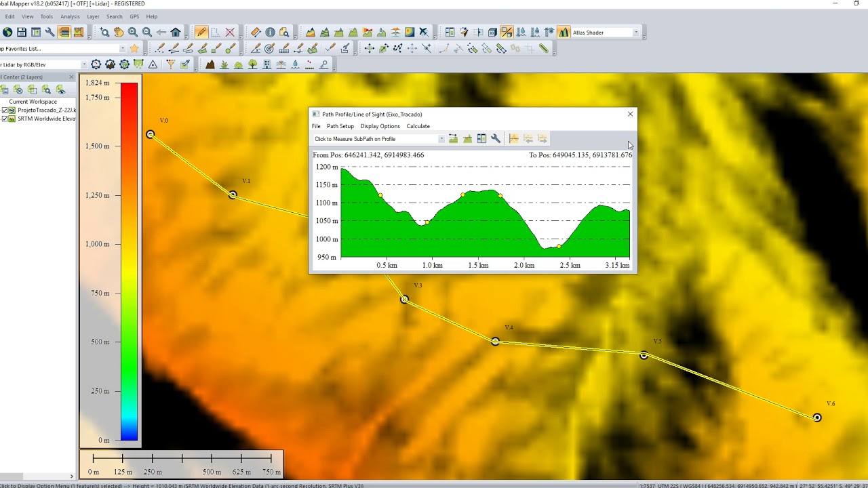Open File menu in Path Profile window
Viewport: 868px width, 488px height.
pyautogui.click(x=316, y=126)
